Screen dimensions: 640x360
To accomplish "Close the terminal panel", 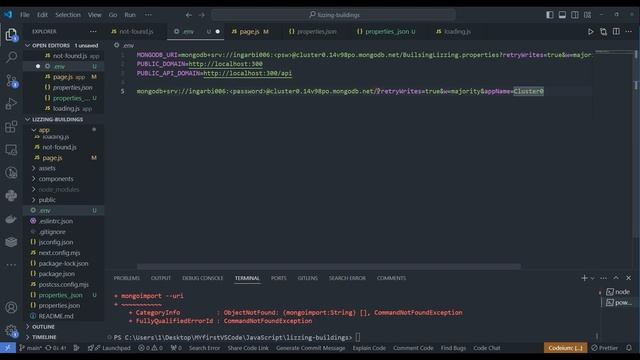I will [x=629, y=278].
